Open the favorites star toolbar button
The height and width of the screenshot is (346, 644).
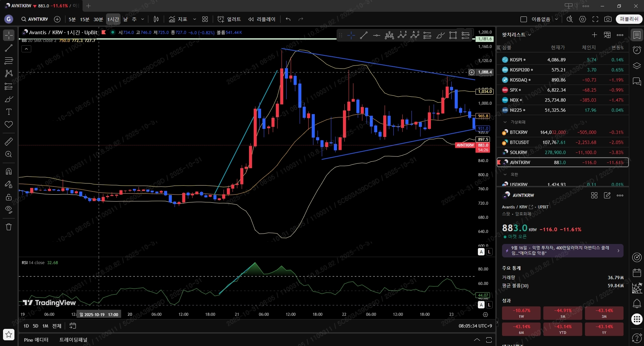click(9, 334)
